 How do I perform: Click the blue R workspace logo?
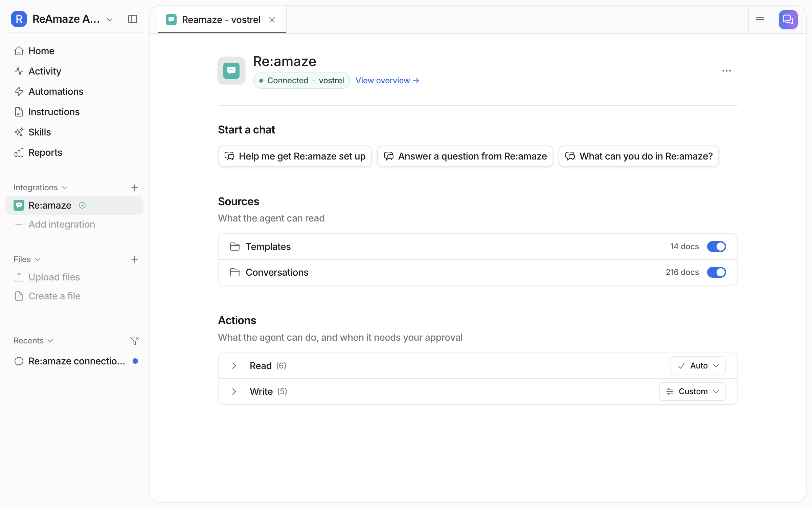[19, 19]
